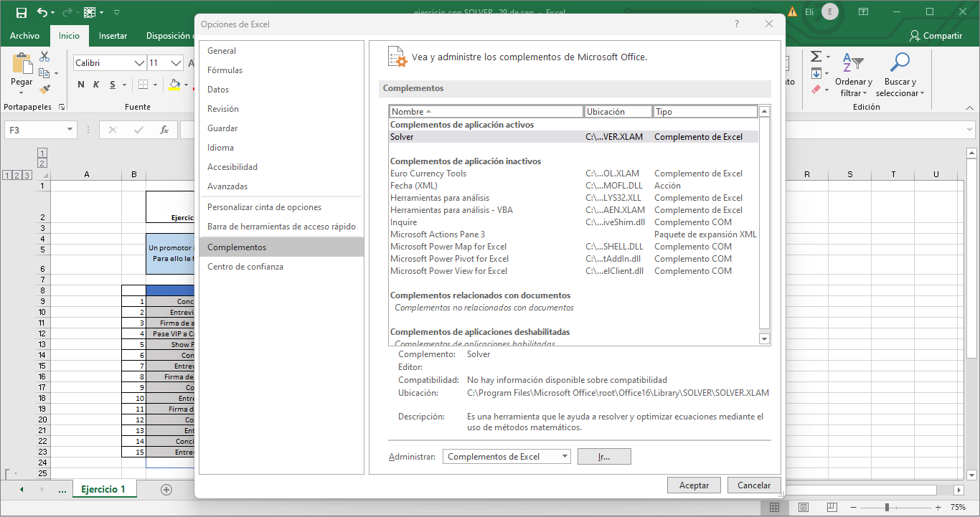
Task: Open the Pegar options dropdown arrow
Action: 22,92
